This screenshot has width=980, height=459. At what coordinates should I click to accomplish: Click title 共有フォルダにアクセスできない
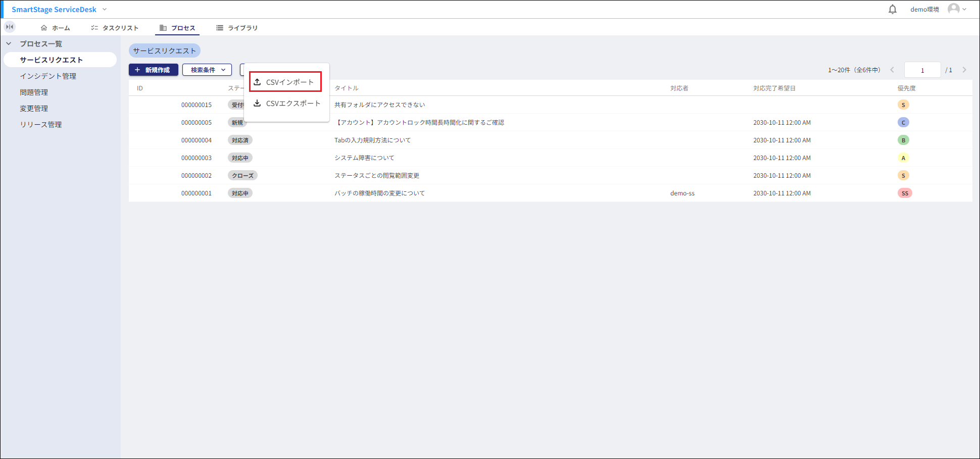click(380, 105)
